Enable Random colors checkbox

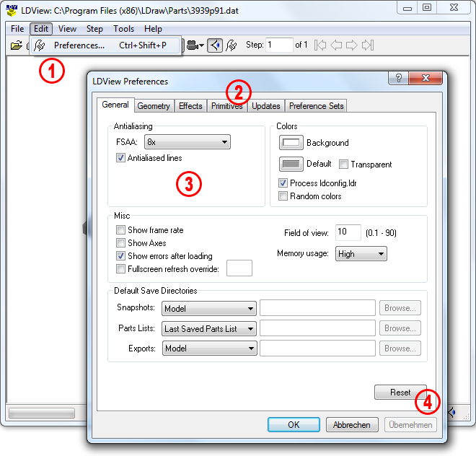(x=283, y=196)
